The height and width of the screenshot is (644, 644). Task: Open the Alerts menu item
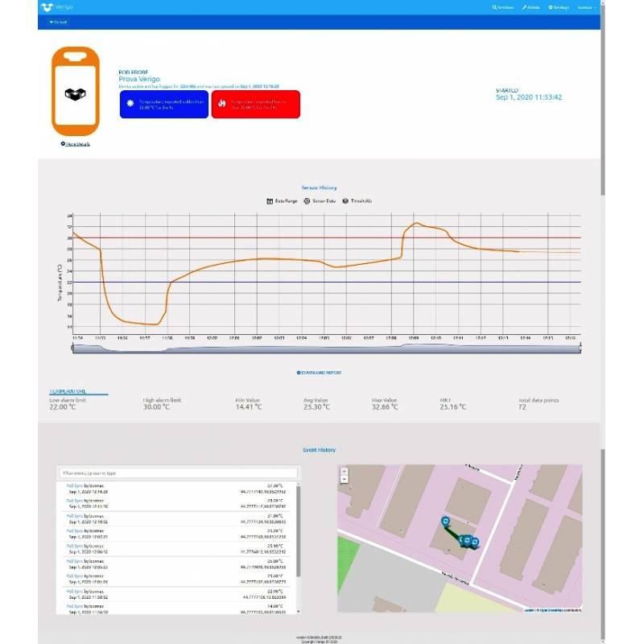[x=530, y=7]
